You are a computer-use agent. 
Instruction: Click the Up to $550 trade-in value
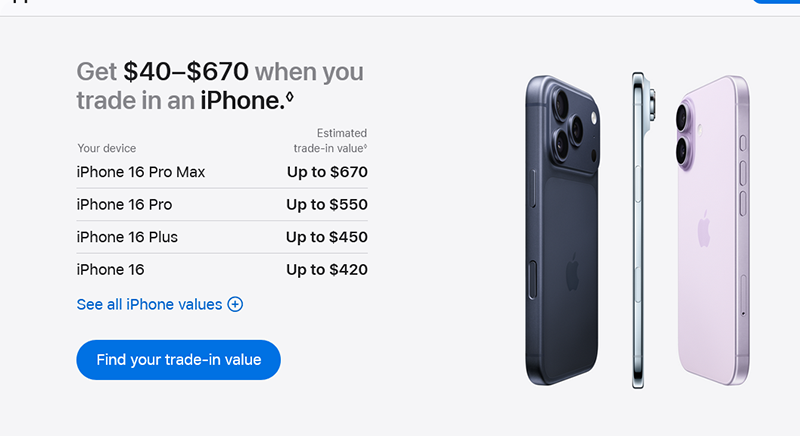[x=327, y=205]
